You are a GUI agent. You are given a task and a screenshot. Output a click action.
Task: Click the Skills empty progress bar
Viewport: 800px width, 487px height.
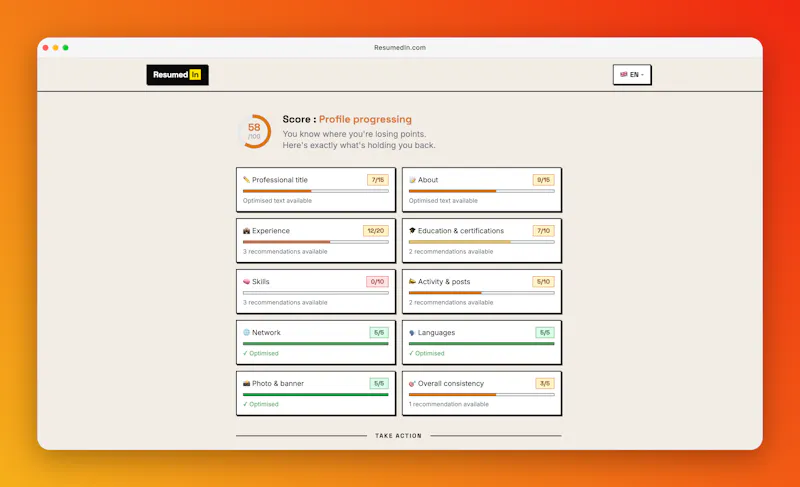point(316,293)
